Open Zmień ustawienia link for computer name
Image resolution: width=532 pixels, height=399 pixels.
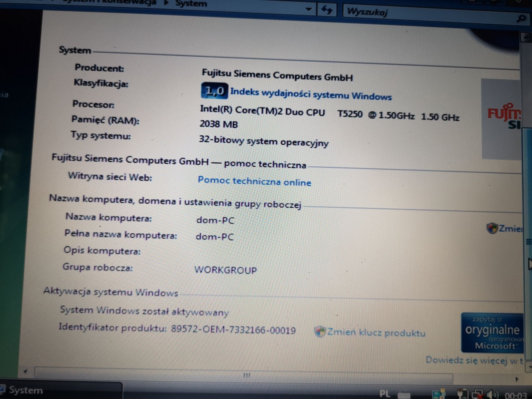pyautogui.click(x=511, y=228)
